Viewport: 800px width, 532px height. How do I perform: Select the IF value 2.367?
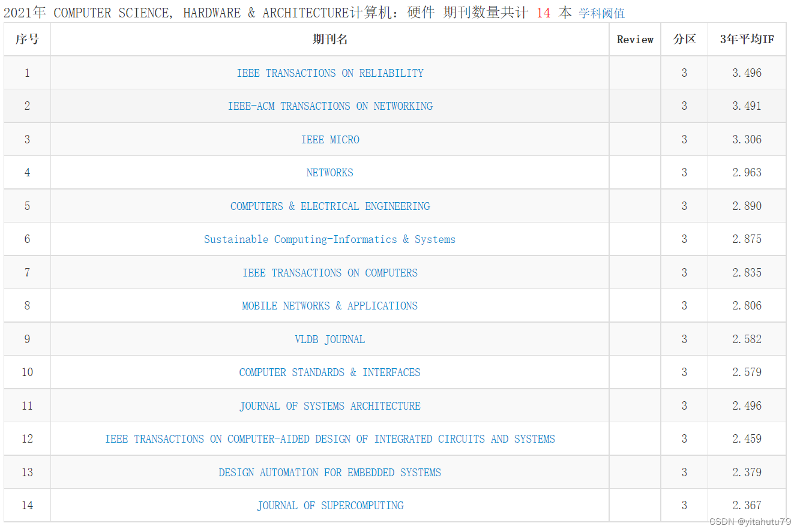tap(747, 506)
